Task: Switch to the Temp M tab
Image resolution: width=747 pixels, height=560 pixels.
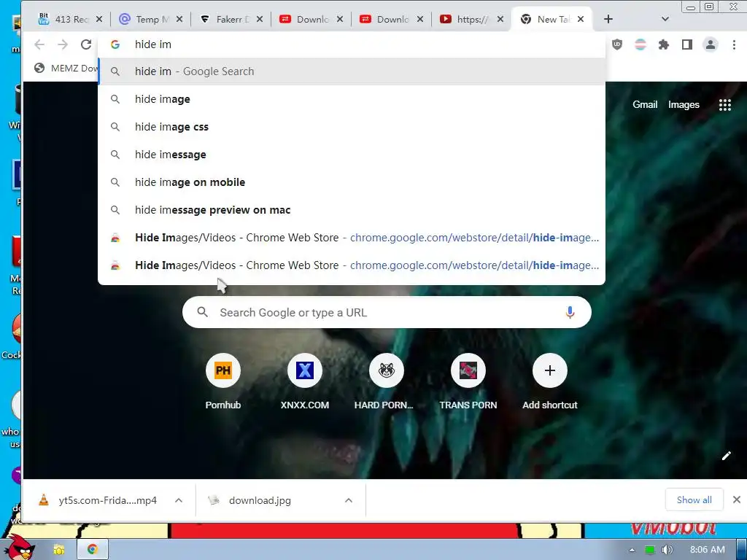Action: click(x=150, y=19)
